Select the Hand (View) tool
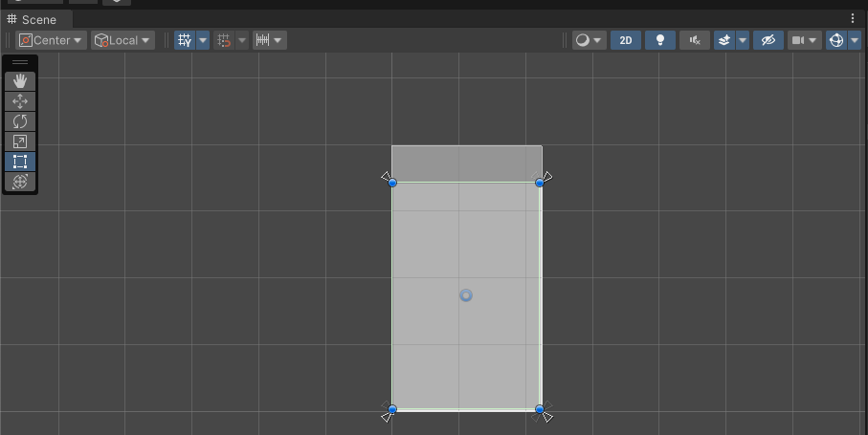The height and width of the screenshot is (435, 868). click(x=20, y=81)
